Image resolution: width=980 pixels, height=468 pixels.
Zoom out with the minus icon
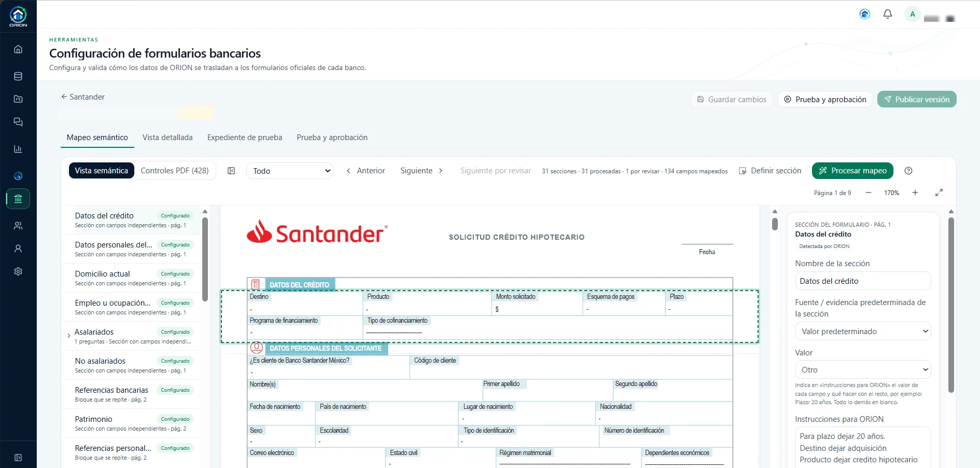coord(869,192)
